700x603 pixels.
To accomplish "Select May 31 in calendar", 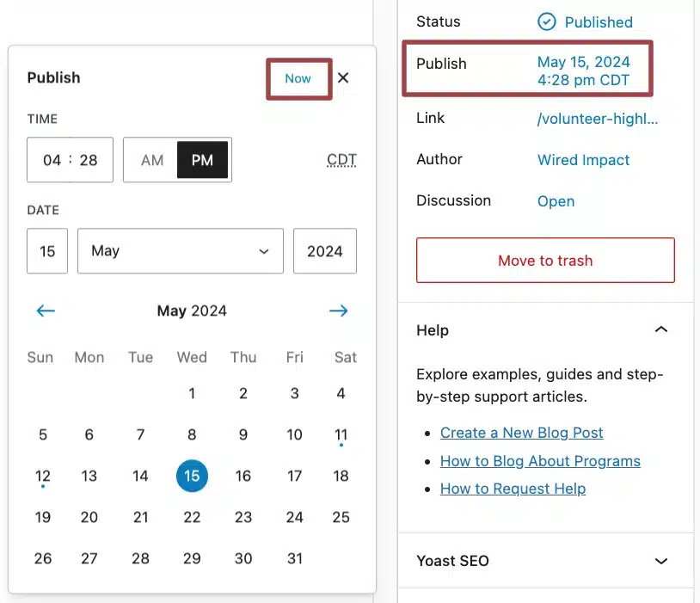I will point(295,558).
